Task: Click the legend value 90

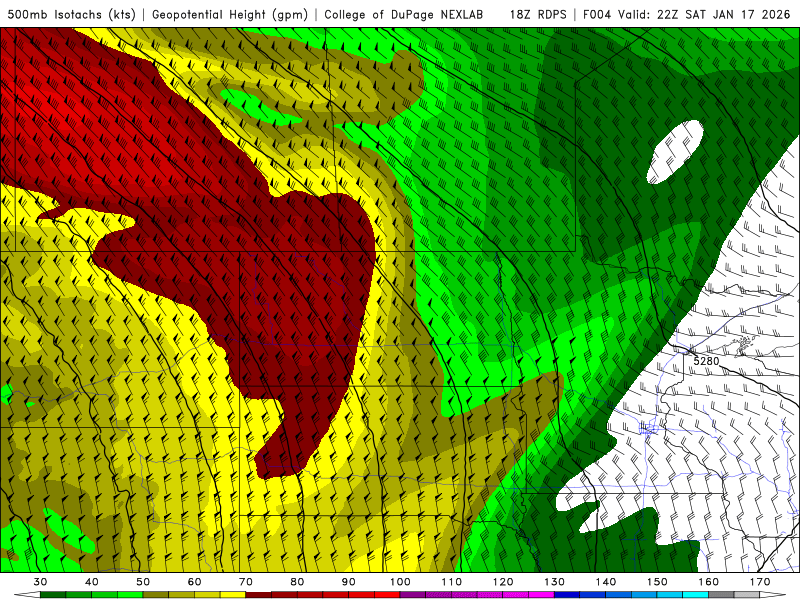Action: coord(348,582)
